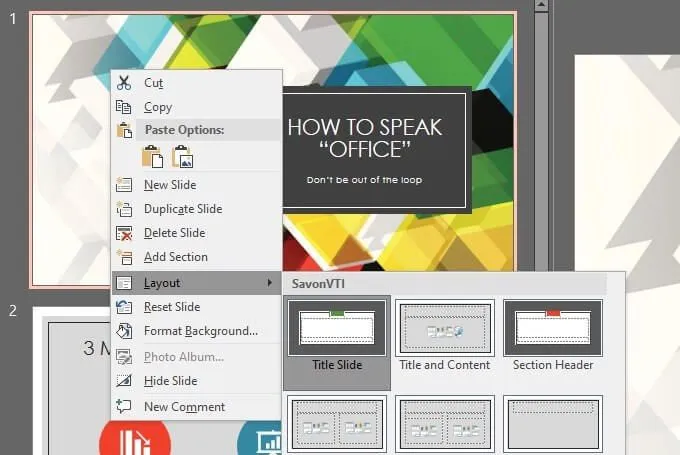Choose paste as Picture icon
Screen dimensions: 680x455
pyautogui.click(x=183, y=157)
